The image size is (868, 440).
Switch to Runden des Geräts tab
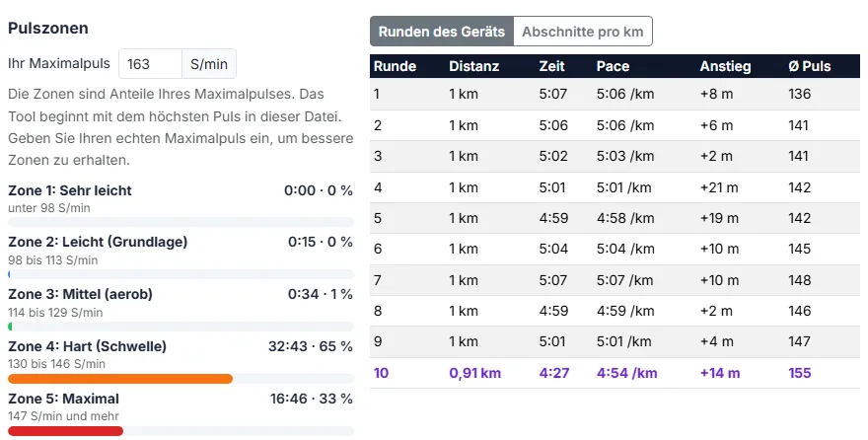tap(442, 32)
